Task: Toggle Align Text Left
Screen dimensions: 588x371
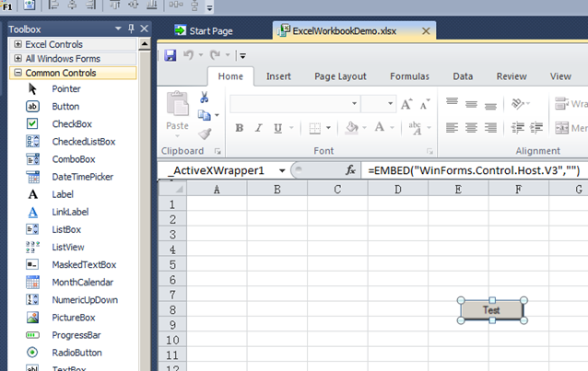Action: (x=452, y=128)
